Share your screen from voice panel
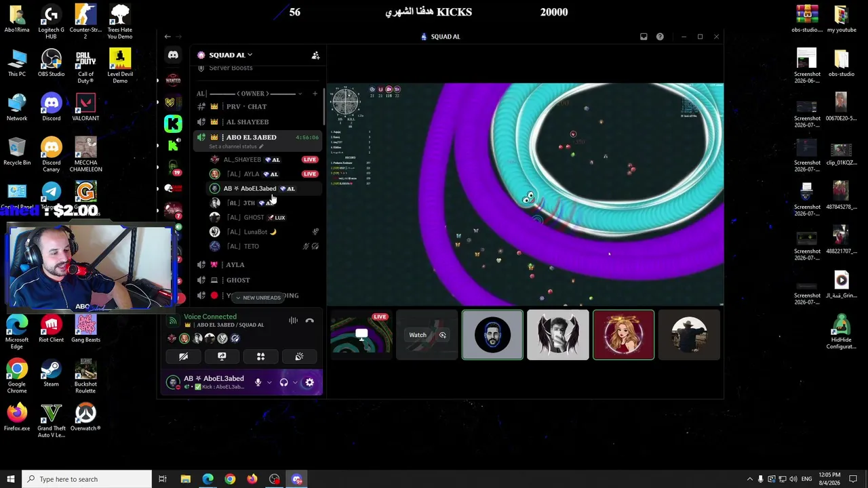Image resolution: width=868 pixels, height=488 pixels. [222, 357]
